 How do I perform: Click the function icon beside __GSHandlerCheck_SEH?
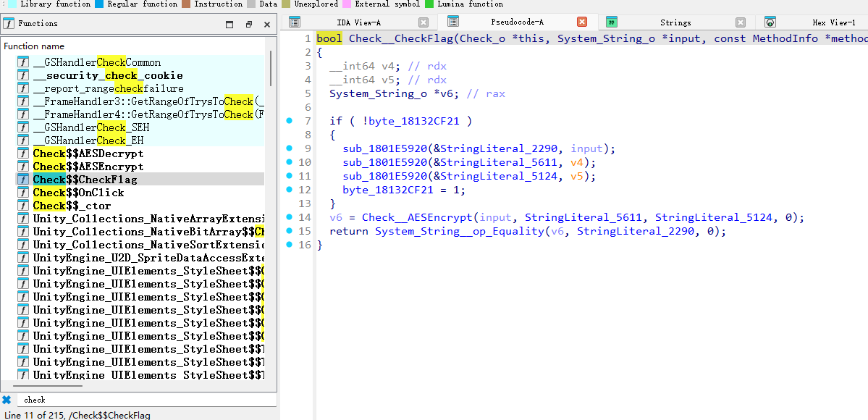tap(22, 127)
